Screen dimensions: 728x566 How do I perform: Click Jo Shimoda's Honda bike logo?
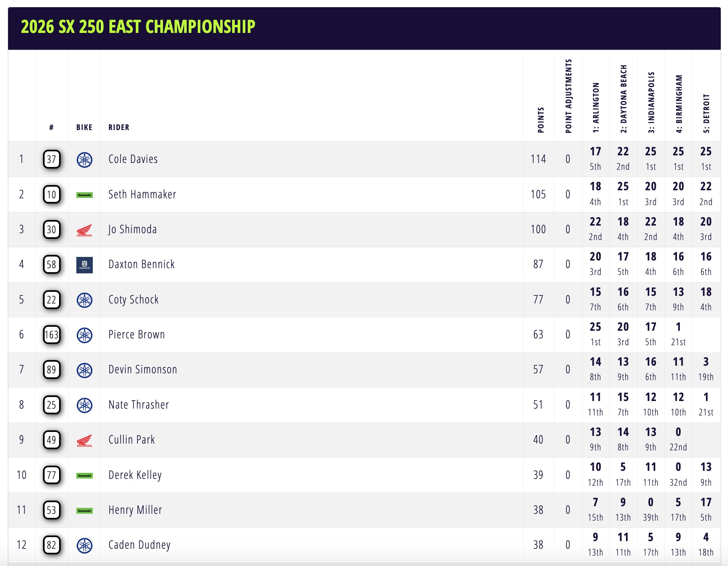pos(84,230)
